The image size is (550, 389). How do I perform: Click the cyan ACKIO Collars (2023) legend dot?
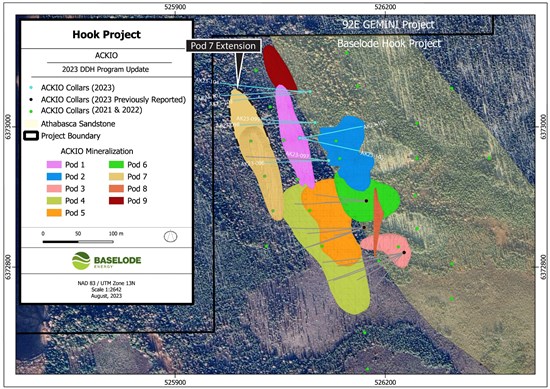click(31, 88)
